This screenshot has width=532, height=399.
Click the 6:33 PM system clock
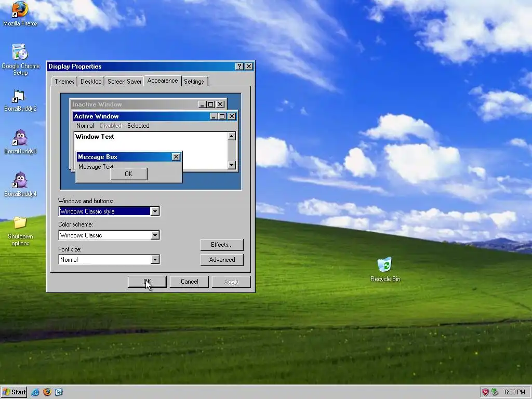(514, 392)
